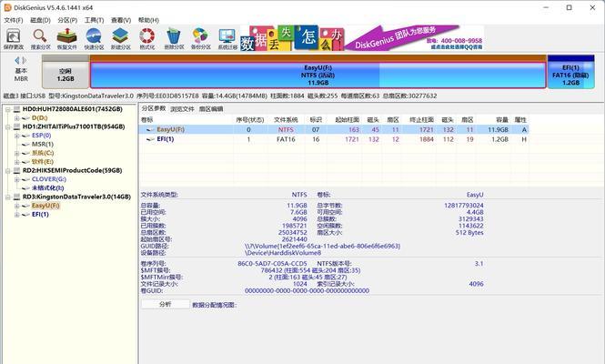Screen dimensions: 605x364
Task: Click the 卷标 column header
Action: point(146,120)
